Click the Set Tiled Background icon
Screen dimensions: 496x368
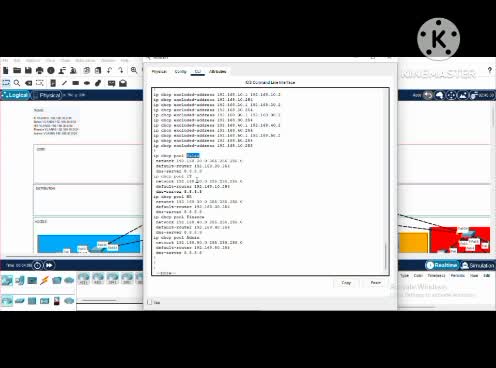click(x=463, y=95)
